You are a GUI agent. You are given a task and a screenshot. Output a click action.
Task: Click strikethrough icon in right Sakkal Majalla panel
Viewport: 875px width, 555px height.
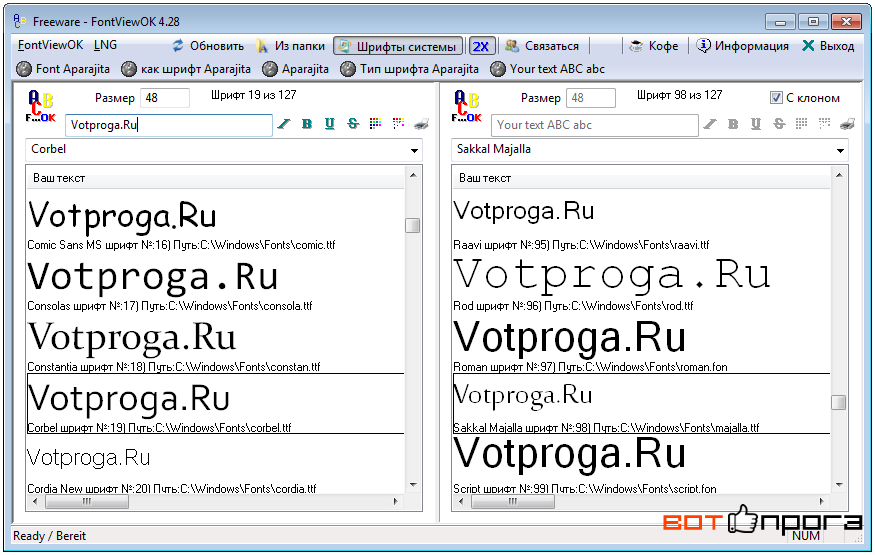point(779,124)
